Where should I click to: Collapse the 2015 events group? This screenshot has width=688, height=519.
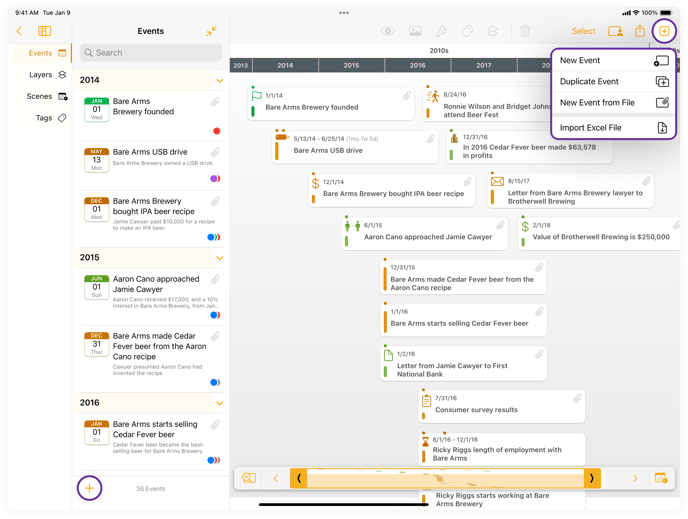[x=220, y=258]
